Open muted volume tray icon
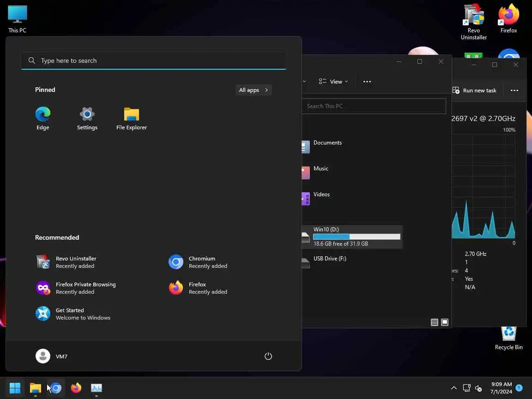532x399 pixels. 479,388
